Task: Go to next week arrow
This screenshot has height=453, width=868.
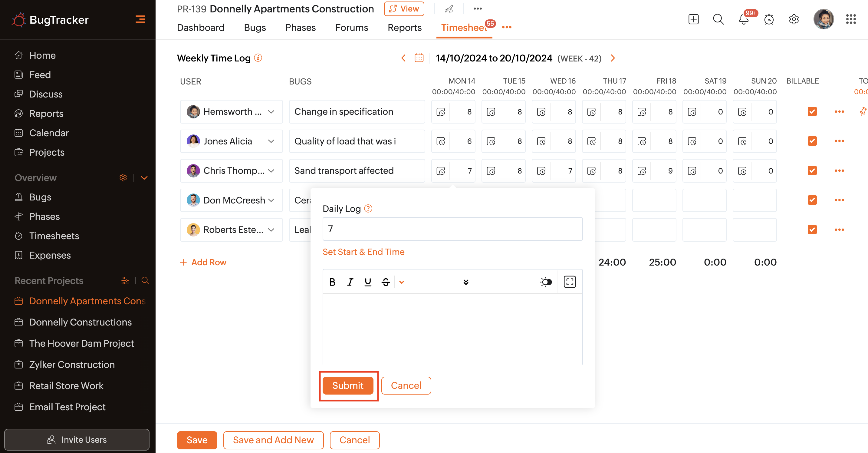Action: pyautogui.click(x=613, y=58)
